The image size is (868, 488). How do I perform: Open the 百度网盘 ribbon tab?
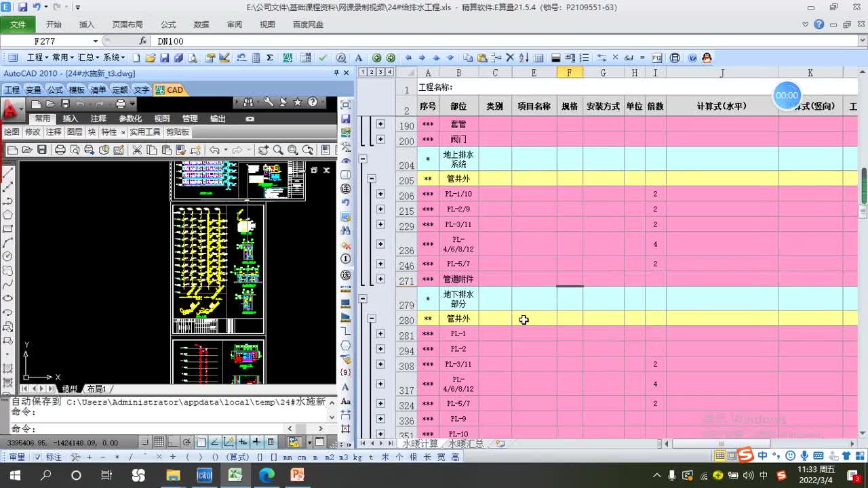click(x=309, y=24)
